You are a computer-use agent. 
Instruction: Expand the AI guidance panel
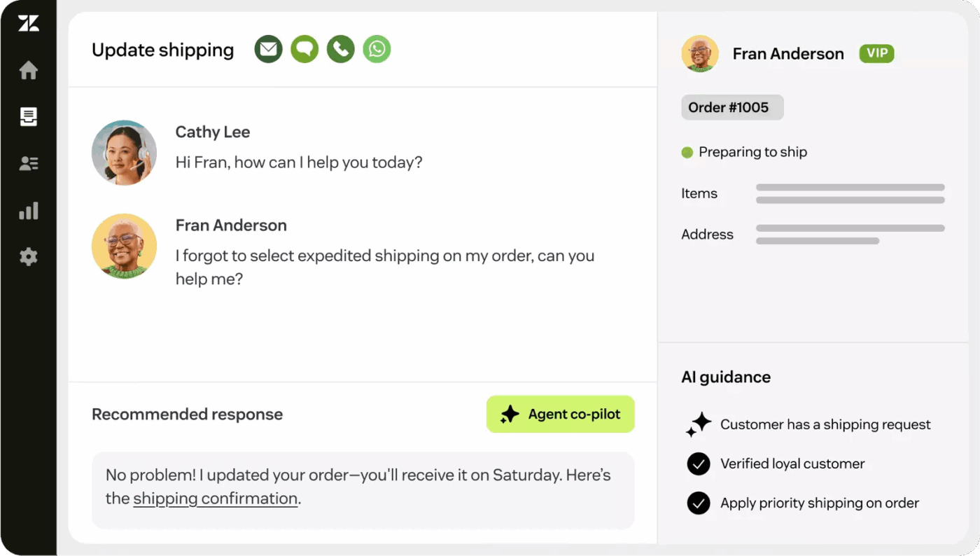click(x=726, y=377)
